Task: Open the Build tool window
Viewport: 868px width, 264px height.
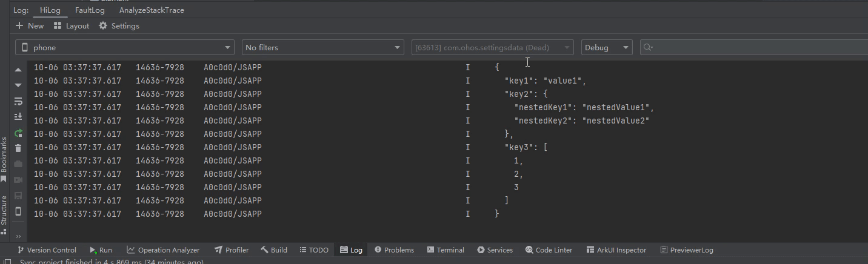Action: coord(274,249)
